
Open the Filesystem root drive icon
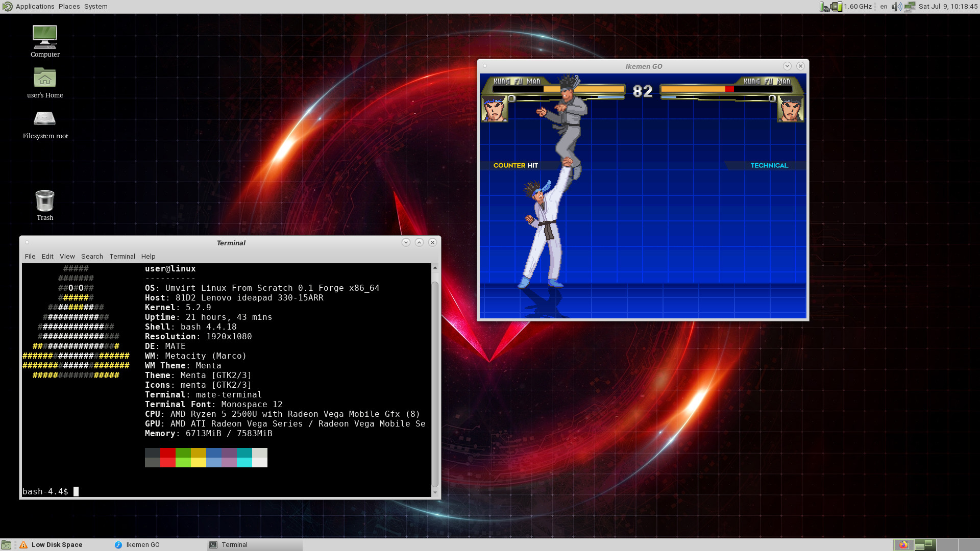tap(45, 119)
